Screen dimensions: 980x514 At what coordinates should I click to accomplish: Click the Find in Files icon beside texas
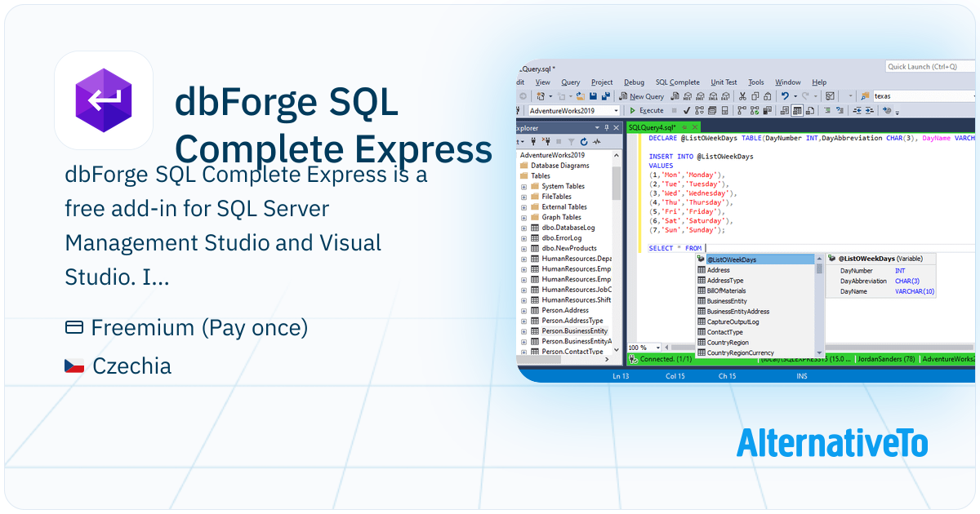(x=865, y=96)
